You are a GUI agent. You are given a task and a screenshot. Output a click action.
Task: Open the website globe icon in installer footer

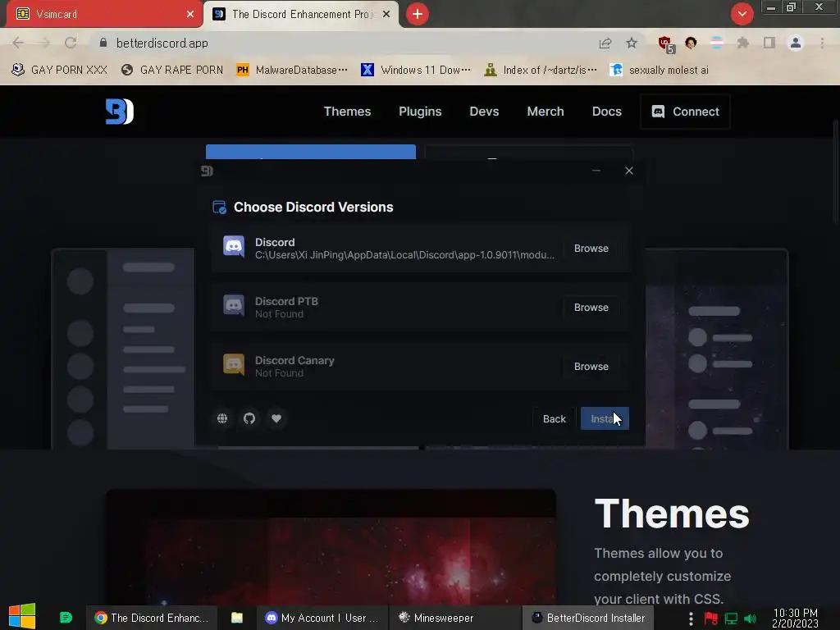point(222,418)
